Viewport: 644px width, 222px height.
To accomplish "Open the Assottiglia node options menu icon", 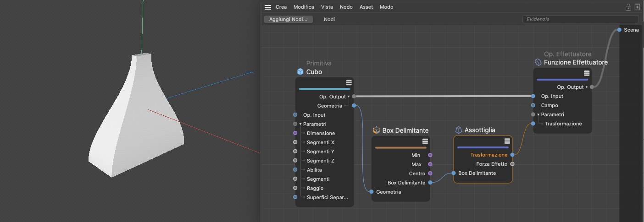I will coord(507,141).
